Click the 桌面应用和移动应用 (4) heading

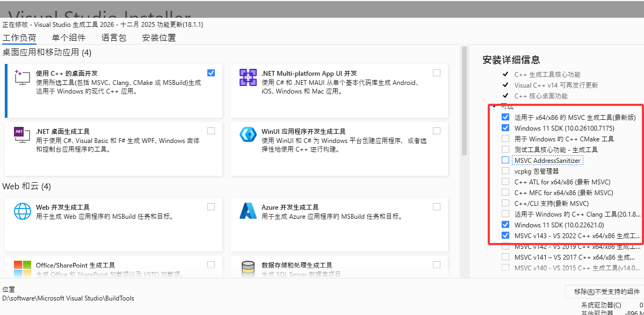[x=47, y=52]
